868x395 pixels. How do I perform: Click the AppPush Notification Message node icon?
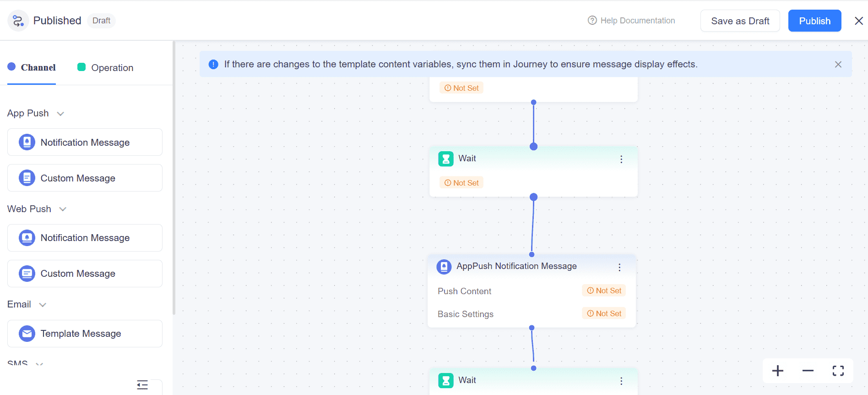click(x=444, y=267)
